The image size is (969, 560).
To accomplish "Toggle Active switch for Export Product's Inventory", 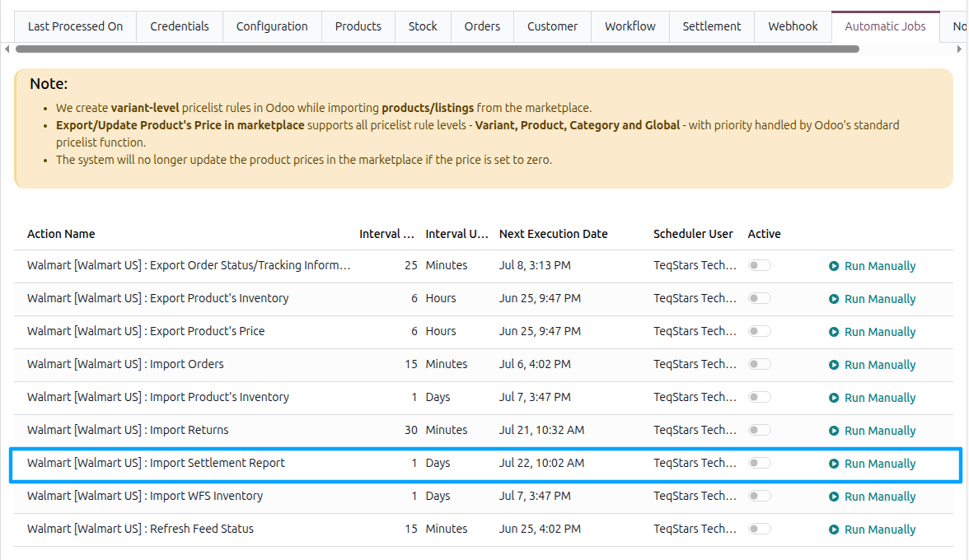I will tap(760, 298).
